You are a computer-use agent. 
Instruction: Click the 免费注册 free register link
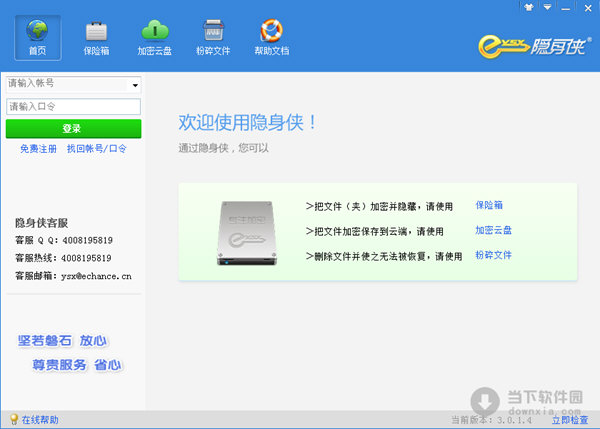point(38,149)
